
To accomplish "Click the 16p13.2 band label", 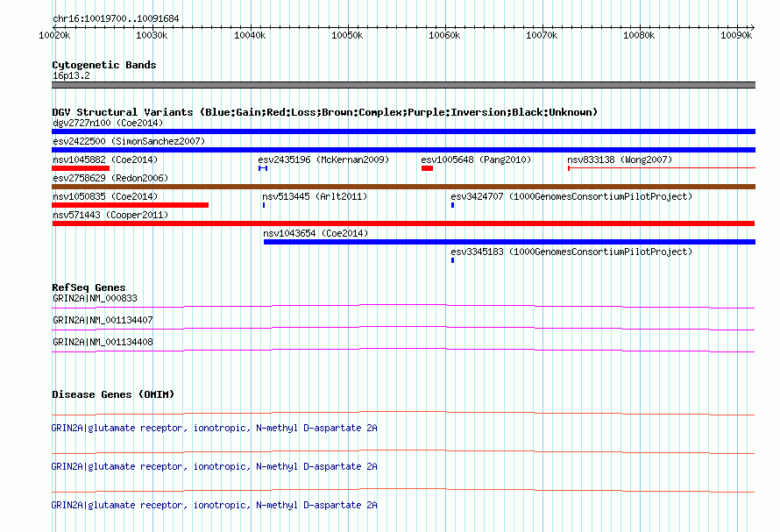I will (71, 75).
